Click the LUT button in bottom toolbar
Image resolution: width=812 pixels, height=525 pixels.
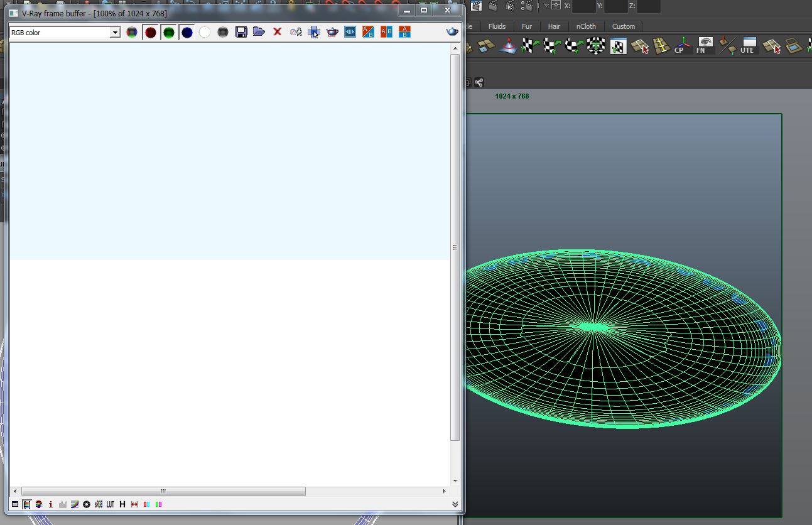111,504
